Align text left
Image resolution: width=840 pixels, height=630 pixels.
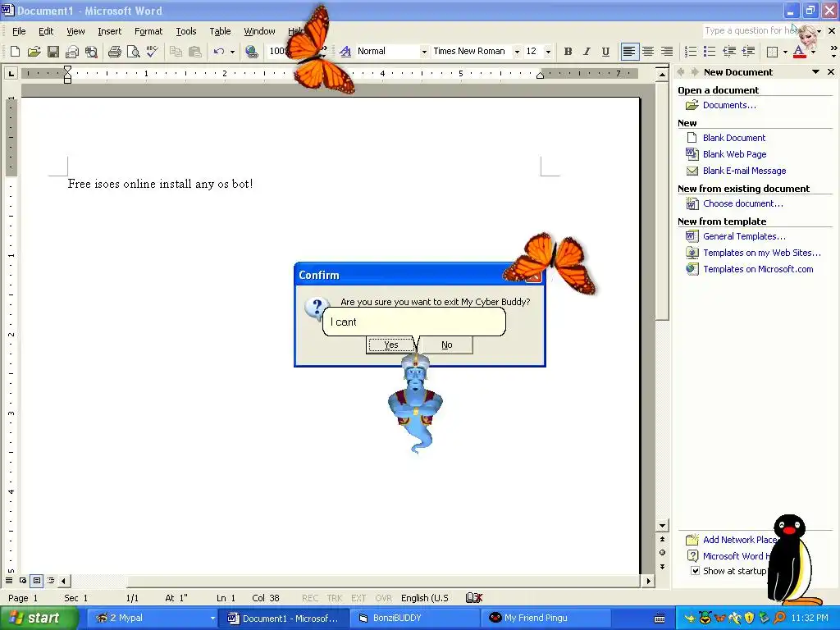tap(629, 52)
